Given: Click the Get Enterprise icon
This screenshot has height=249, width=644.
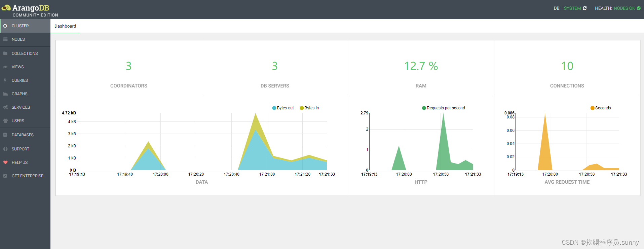Looking at the screenshot, I should click(x=5, y=176).
